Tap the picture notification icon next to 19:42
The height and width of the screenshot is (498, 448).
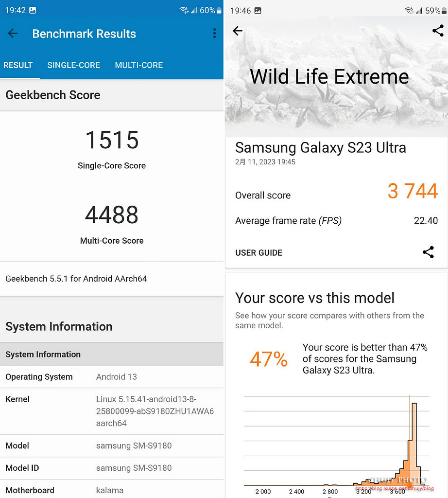click(33, 10)
